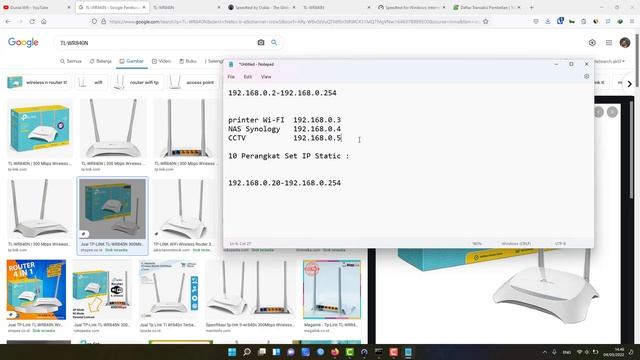Switch to the Video search tab

161,61
